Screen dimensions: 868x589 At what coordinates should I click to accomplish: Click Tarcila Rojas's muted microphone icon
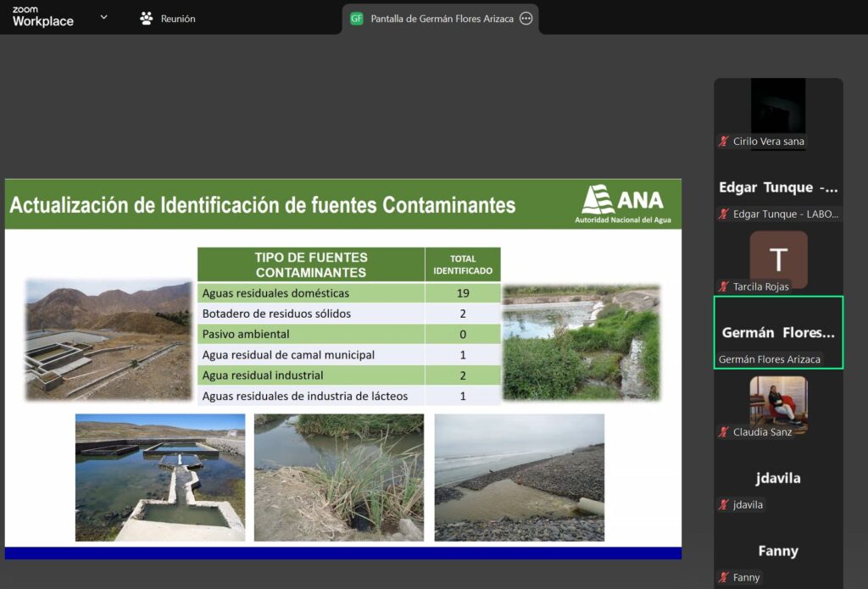tap(724, 286)
